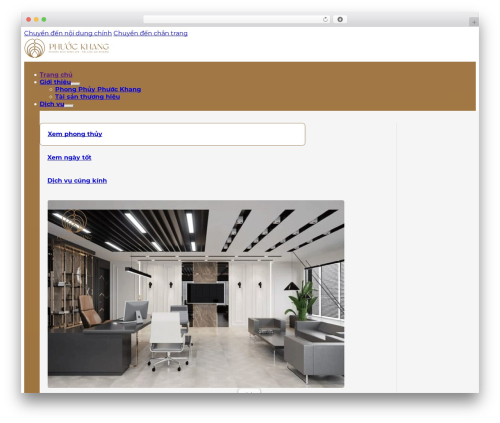Click the yellow minimize window button
The height and width of the screenshot is (423, 500).
point(36,20)
